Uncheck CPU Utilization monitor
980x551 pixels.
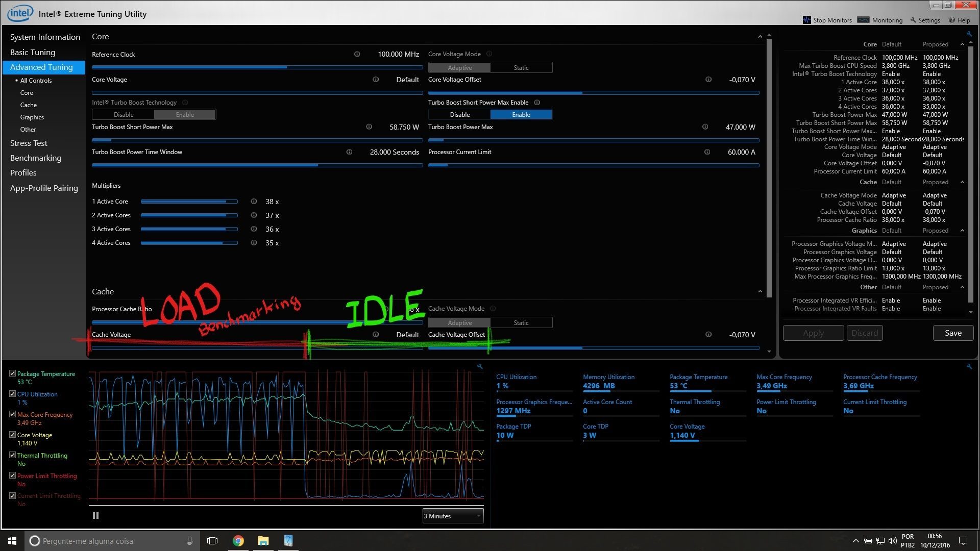12,394
